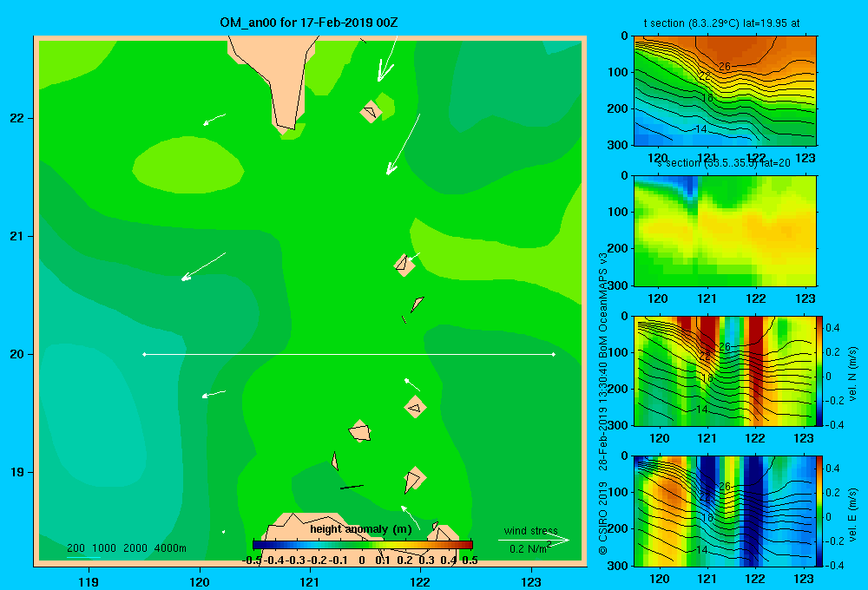Click the 26 contour label in temperature section
This screenshot has width=868, height=590.
pyautogui.click(x=725, y=67)
